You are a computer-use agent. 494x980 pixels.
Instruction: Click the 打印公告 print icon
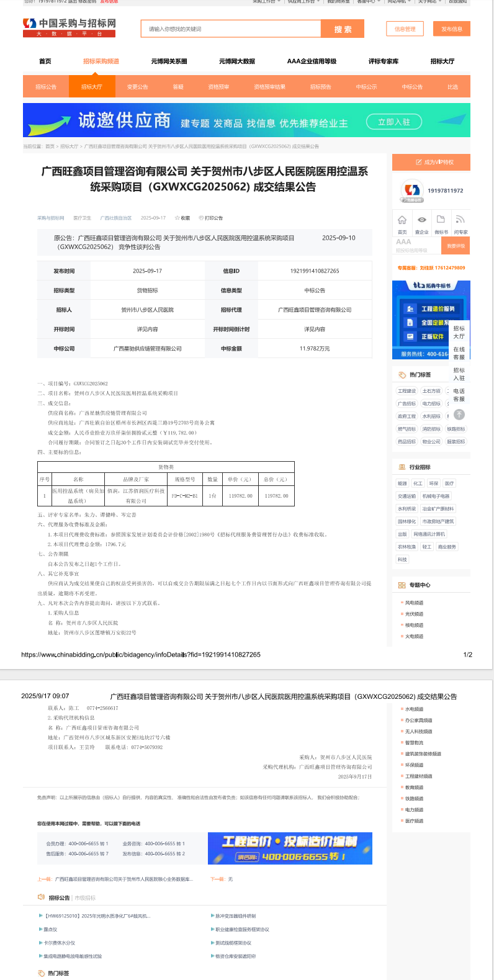[x=201, y=218]
